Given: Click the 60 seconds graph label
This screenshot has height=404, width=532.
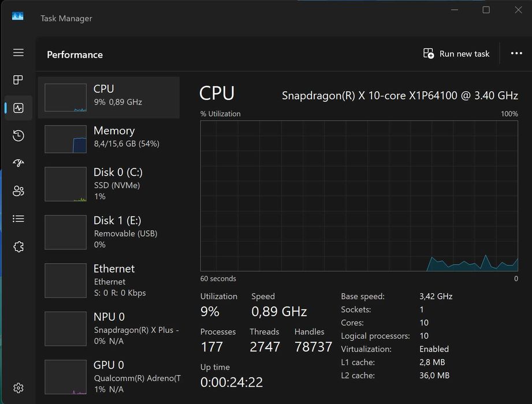Looking at the screenshot, I should coord(218,279).
